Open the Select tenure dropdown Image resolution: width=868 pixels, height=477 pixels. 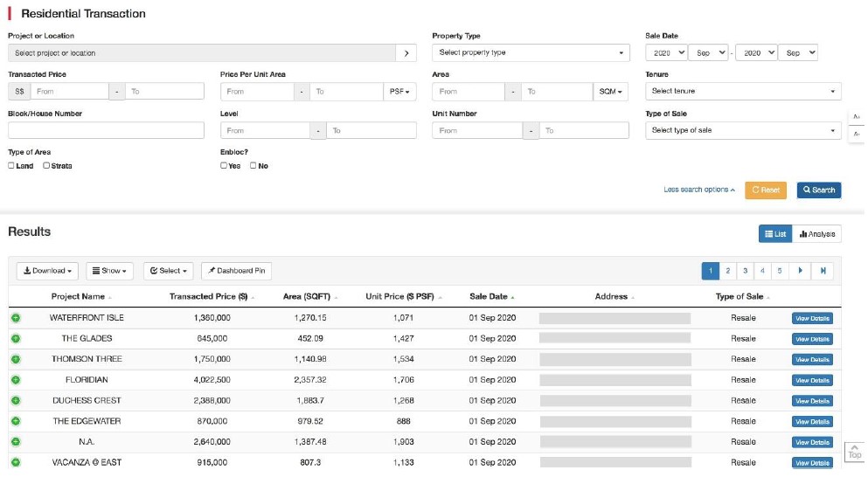click(743, 92)
